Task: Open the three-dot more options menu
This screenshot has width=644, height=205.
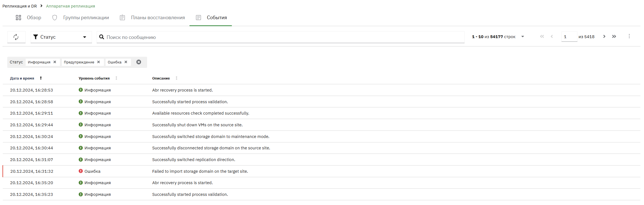Action: point(629,36)
